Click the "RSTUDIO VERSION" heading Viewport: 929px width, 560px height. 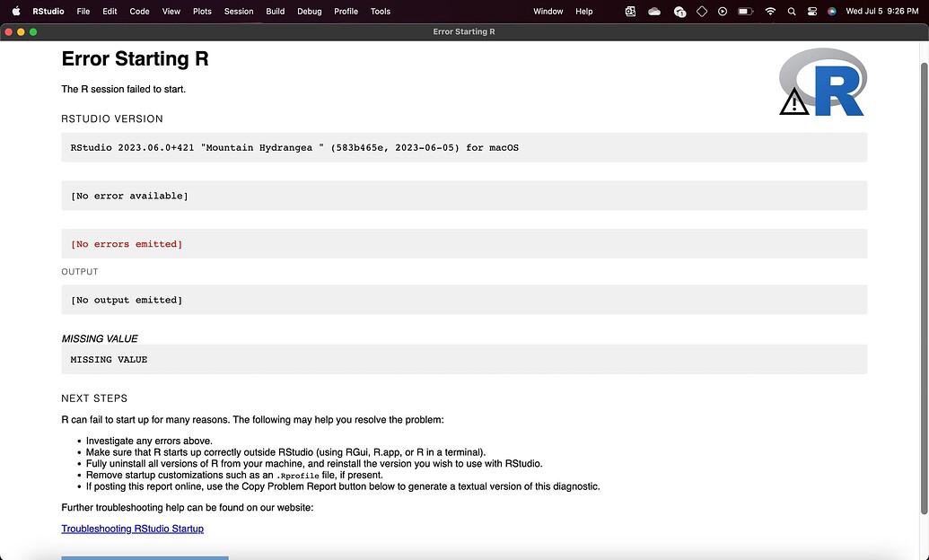click(x=112, y=119)
